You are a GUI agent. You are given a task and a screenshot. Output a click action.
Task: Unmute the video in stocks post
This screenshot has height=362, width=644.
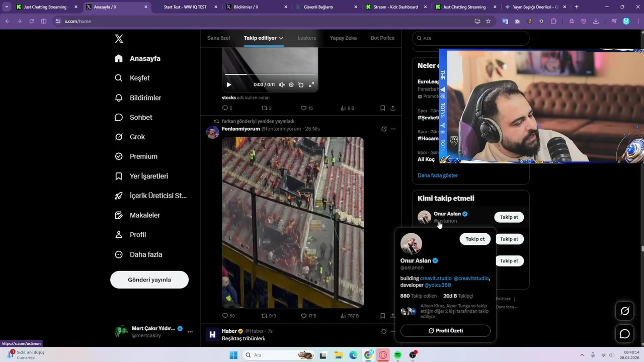tap(282, 84)
